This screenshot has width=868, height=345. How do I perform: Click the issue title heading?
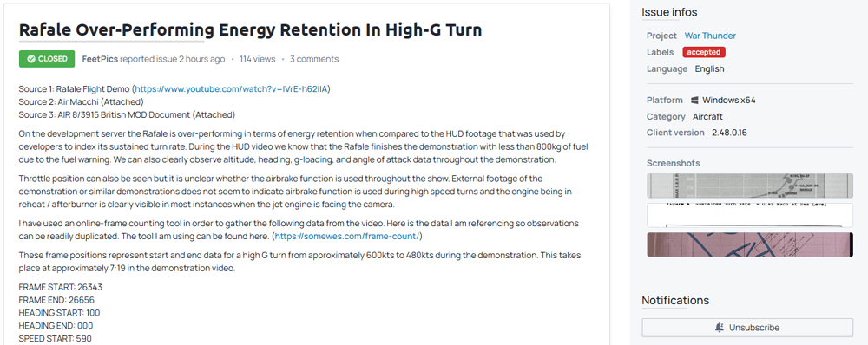click(250, 29)
